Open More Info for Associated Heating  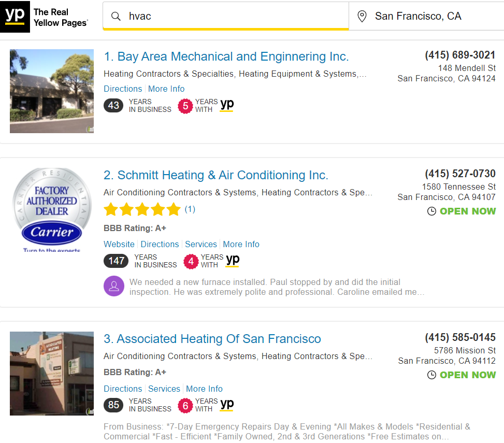(204, 389)
